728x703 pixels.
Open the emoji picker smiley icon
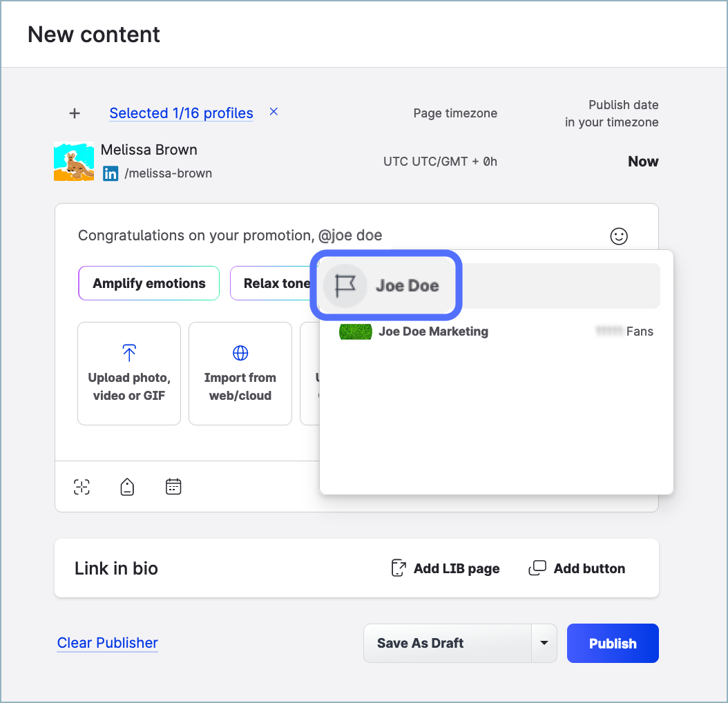tap(619, 236)
